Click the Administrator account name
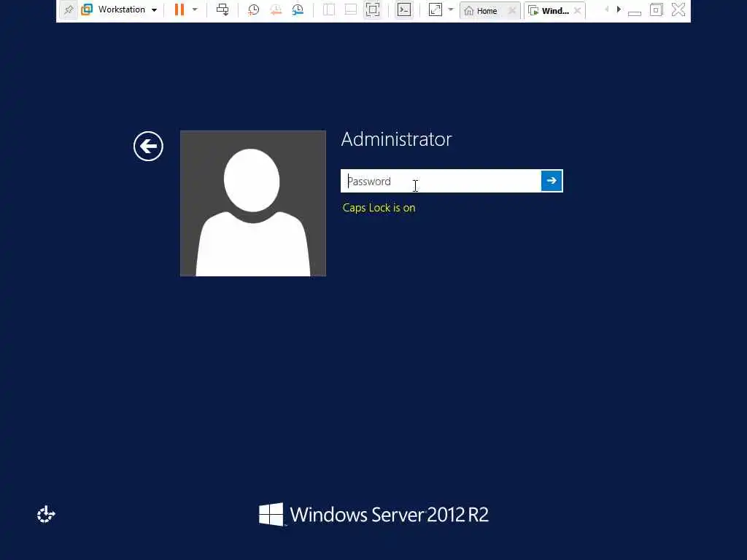The height and width of the screenshot is (560, 747). coord(396,139)
